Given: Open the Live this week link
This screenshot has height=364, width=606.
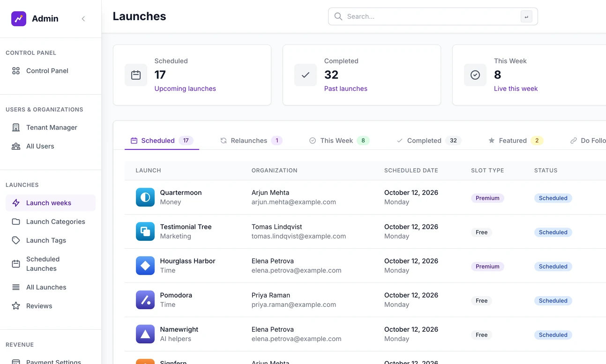Looking at the screenshot, I should coord(516,89).
